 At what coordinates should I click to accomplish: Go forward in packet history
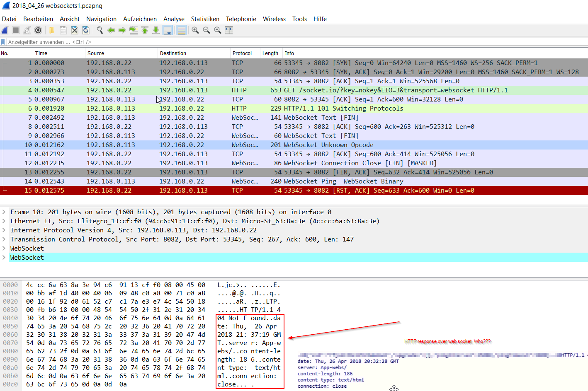coord(122,30)
